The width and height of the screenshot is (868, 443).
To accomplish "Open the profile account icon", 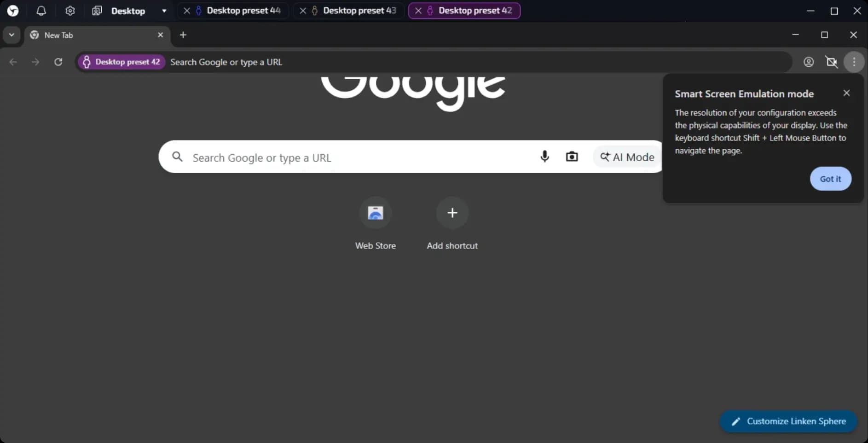I will pos(808,62).
